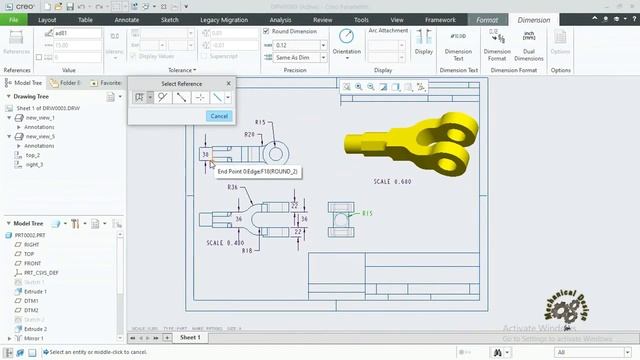Toggle checkbox next to value field
This screenshot has width=640, height=360.
[39, 57]
